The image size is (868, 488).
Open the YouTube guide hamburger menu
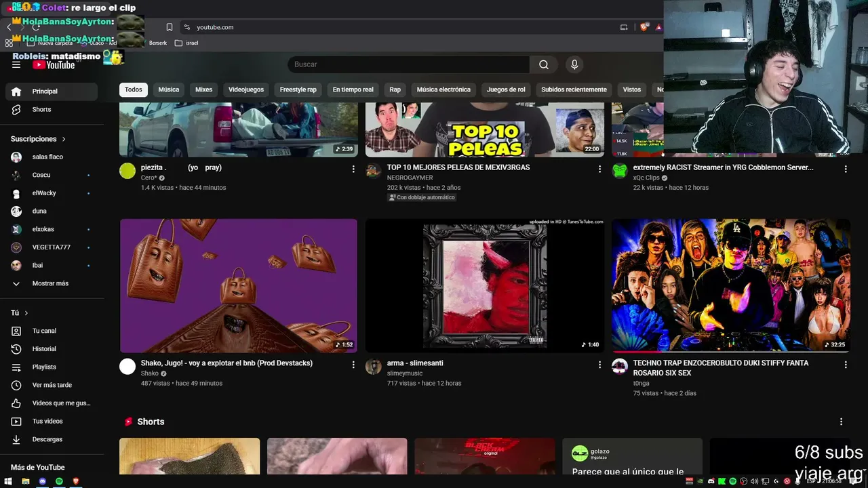tap(16, 64)
